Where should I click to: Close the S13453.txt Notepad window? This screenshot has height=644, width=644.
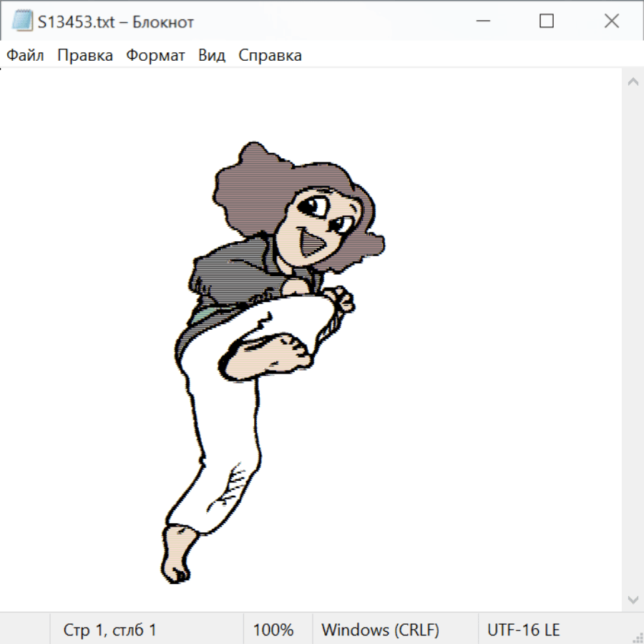point(611,21)
